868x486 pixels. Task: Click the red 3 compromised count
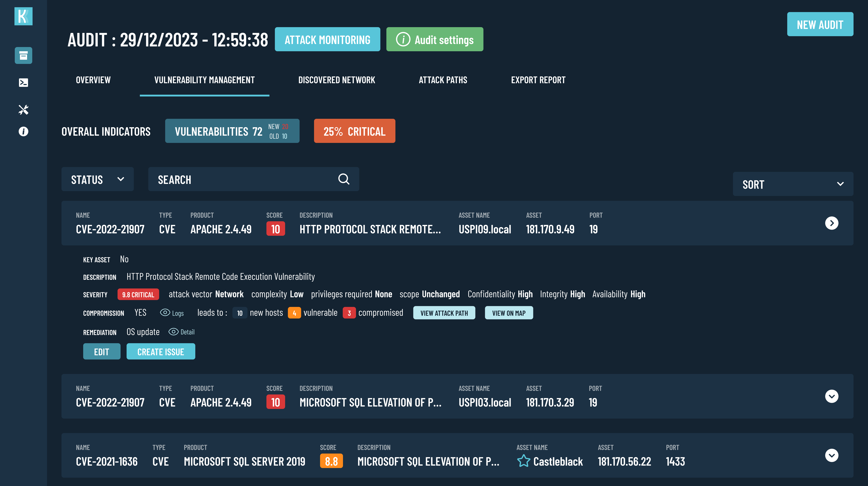[349, 313]
